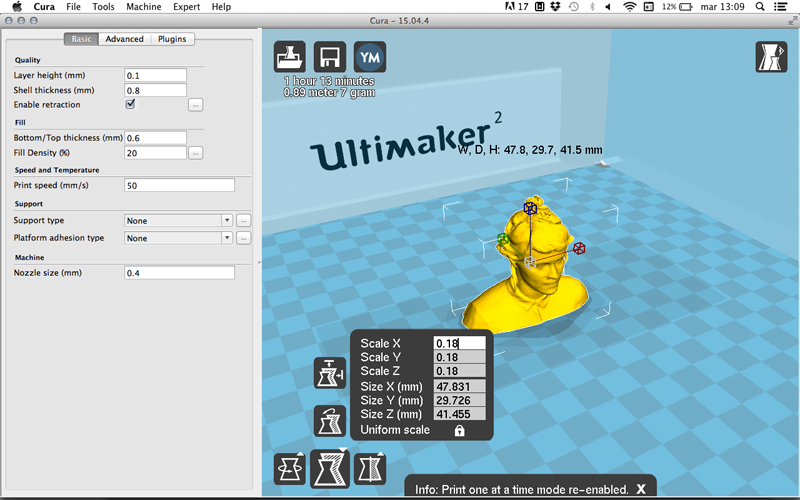Open the Help menu
Viewport: 800px width, 500px height.
221,7
